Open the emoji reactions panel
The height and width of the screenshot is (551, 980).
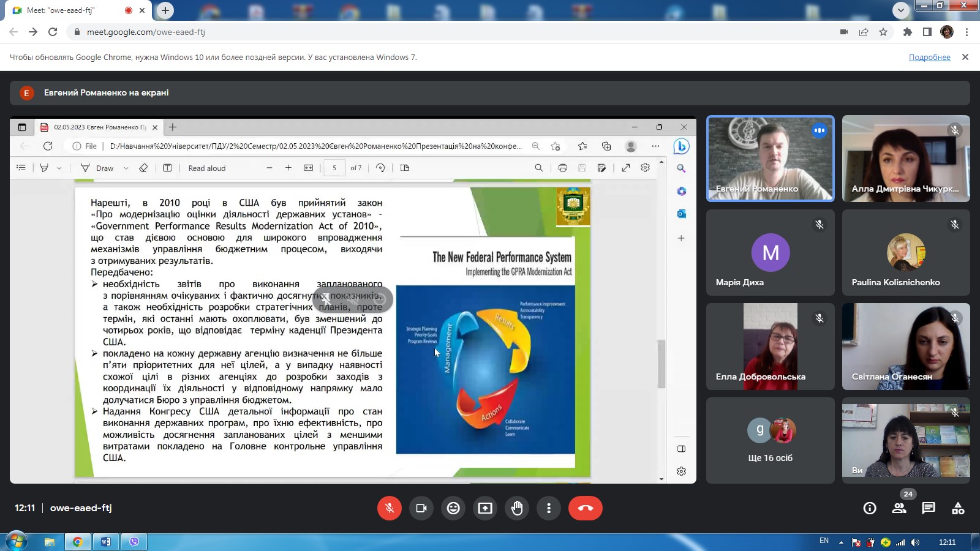[x=453, y=508]
